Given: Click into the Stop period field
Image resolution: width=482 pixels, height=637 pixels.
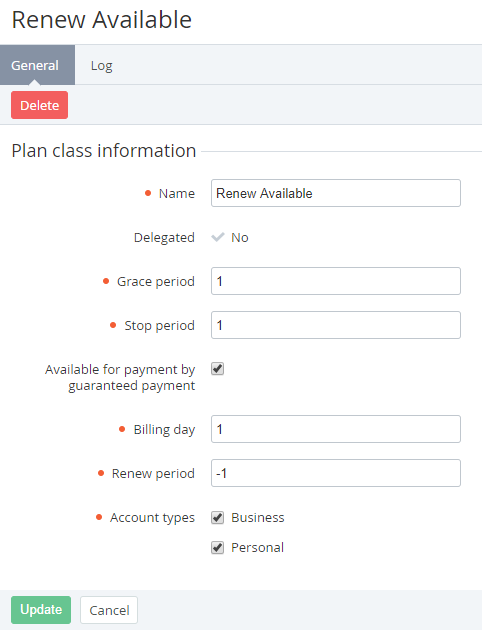Looking at the screenshot, I should [x=336, y=325].
